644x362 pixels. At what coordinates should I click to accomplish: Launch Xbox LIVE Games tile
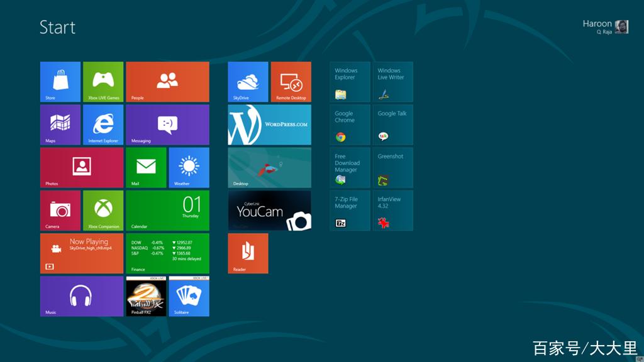pos(103,82)
